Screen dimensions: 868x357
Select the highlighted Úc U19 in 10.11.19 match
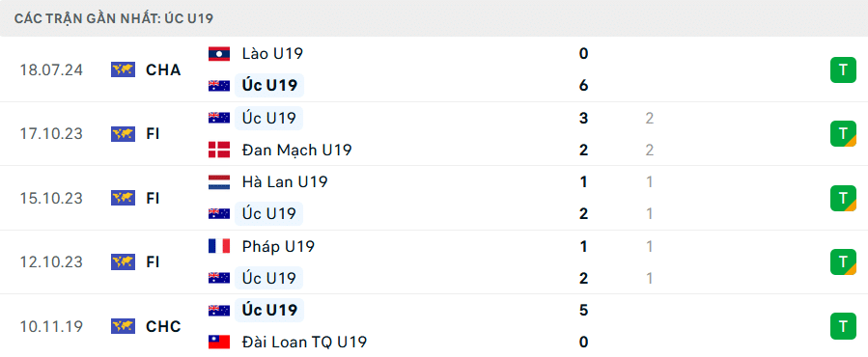point(269,311)
